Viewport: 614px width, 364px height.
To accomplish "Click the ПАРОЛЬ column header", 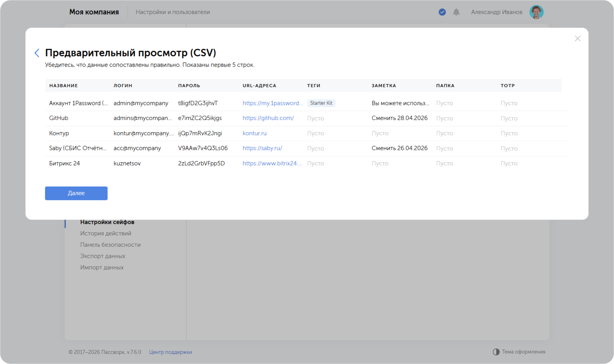I will coord(189,86).
